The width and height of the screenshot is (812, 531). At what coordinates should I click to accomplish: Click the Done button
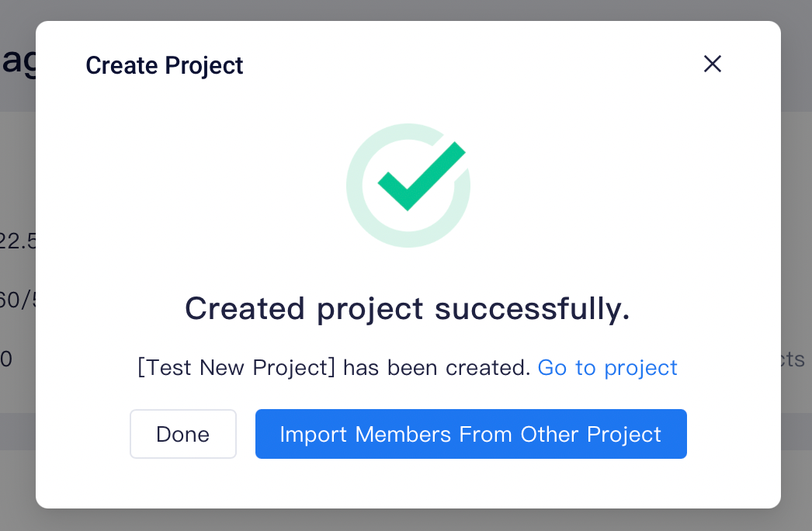182,434
